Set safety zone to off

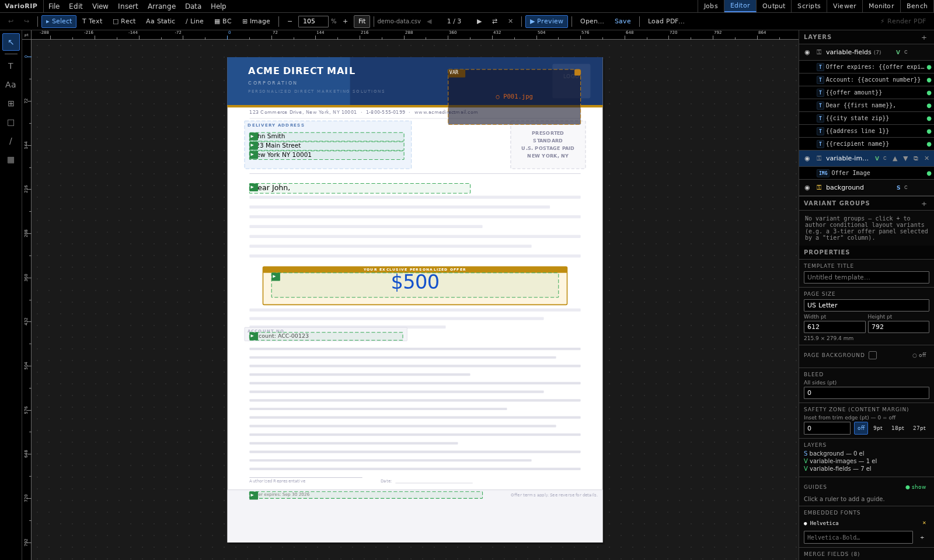pyautogui.click(x=861, y=428)
